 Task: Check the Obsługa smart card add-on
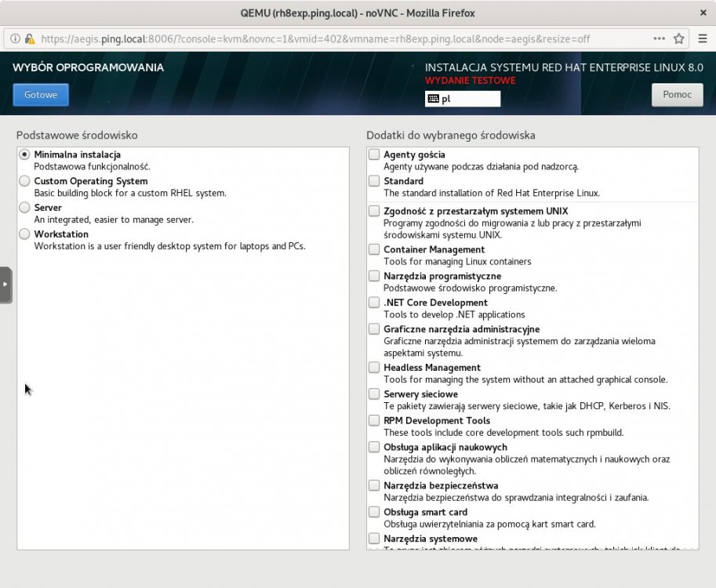pos(374,511)
